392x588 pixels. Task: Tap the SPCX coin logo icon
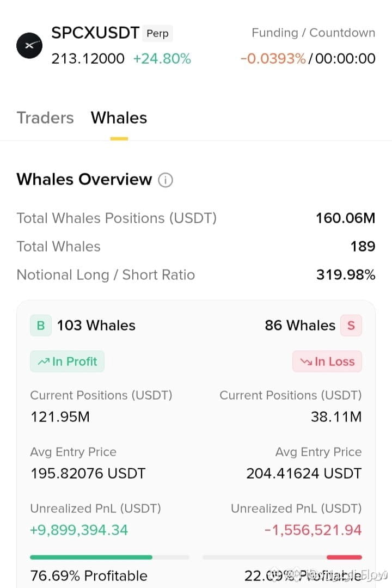click(29, 45)
